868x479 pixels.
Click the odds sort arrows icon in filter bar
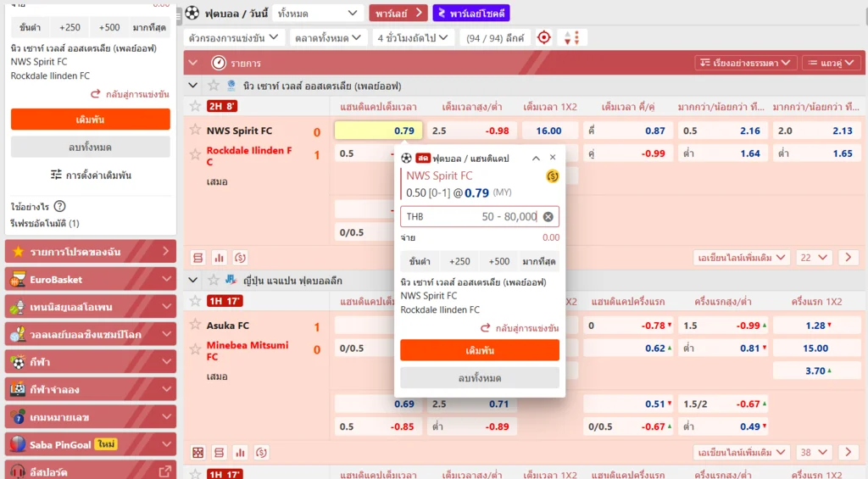pos(572,37)
